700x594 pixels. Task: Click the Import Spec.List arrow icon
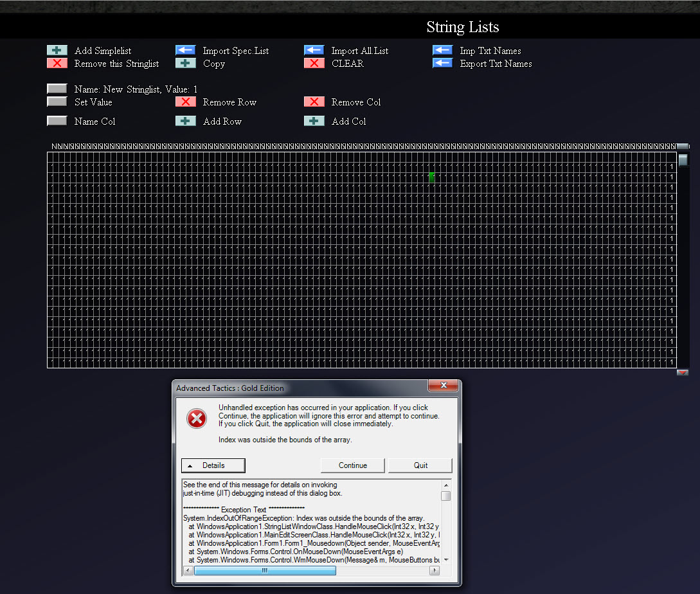click(x=186, y=50)
